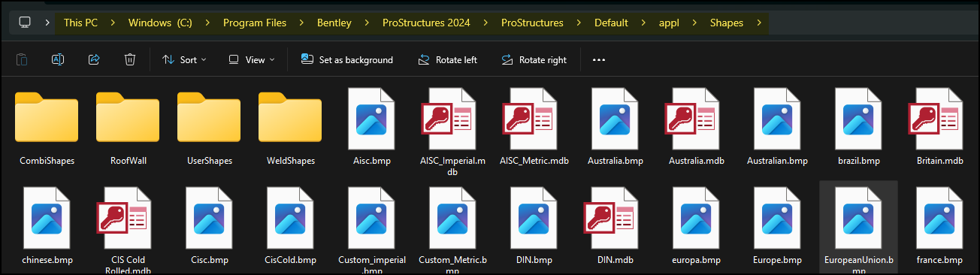Click the Rename toolbar icon
980x275 pixels.
(x=58, y=59)
